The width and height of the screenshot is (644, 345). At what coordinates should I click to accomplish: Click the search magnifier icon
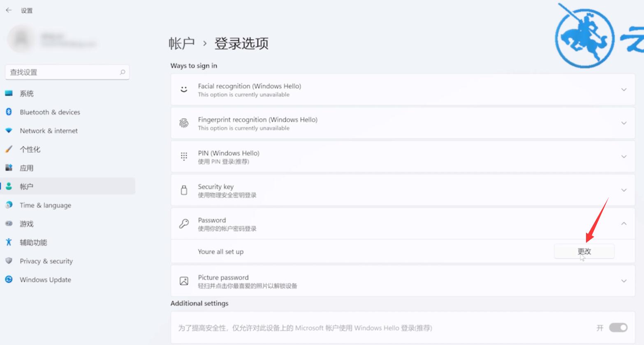pos(123,72)
